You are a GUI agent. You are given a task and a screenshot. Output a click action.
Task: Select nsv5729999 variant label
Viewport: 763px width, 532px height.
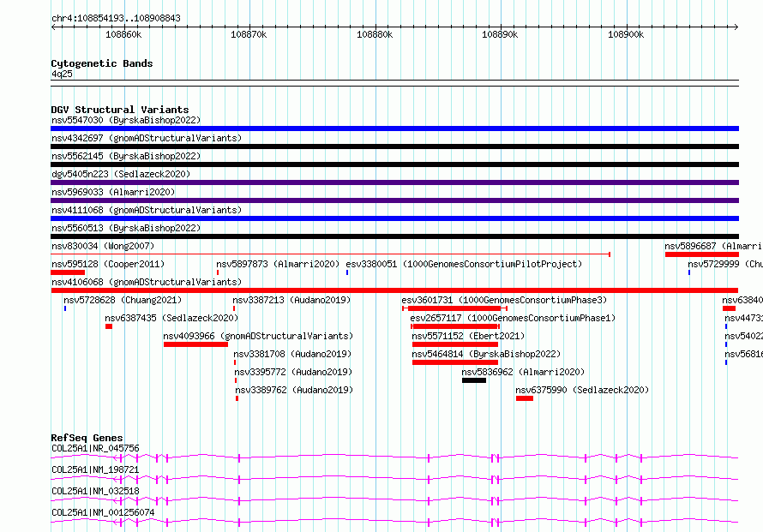click(725, 264)
